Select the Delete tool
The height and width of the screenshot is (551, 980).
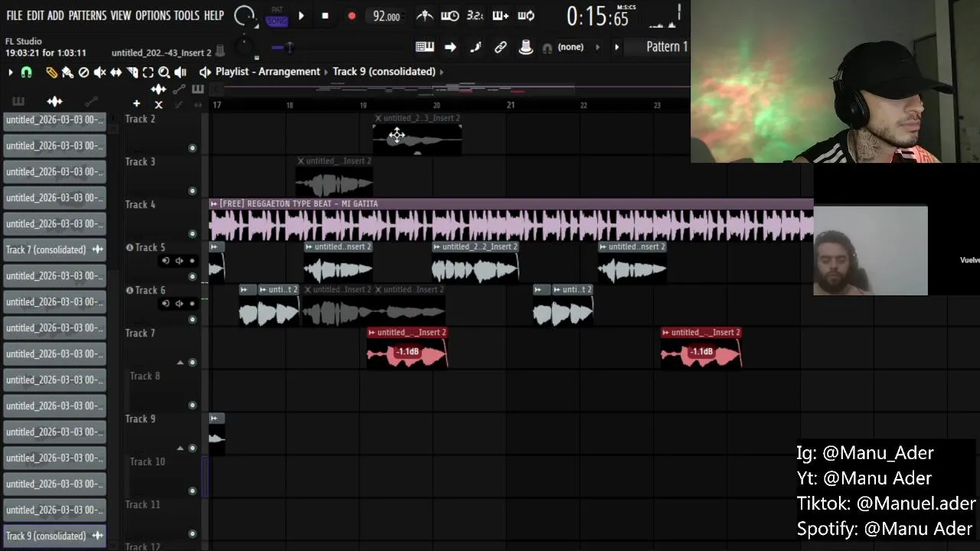pyautogui.click(x=83, y=72)
